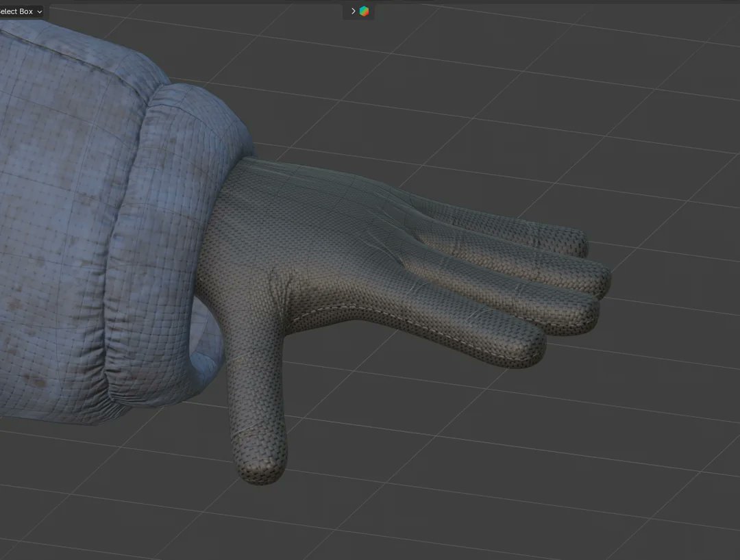Image resolution: width=740 pixels, height=560 pixels.
Task: Open the Select Box tool dropdown
Action: (21, 12)
